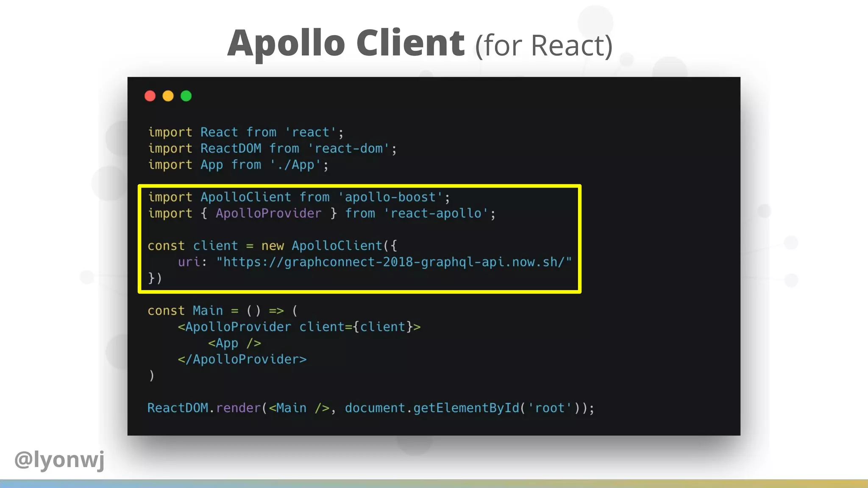The image size is (868, 488).
Task: Click the 'root' string literal
Action: [x=550, y=408]
